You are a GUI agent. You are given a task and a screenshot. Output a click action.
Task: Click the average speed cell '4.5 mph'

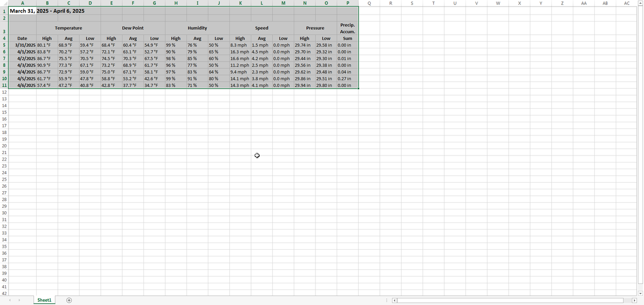pos(262,52)
